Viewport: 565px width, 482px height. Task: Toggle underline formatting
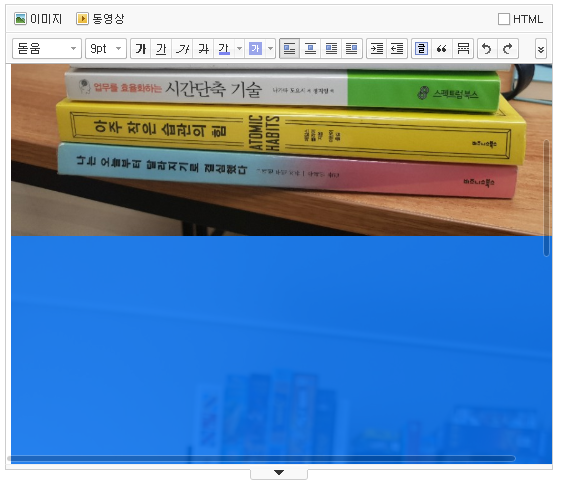point(161,49)
